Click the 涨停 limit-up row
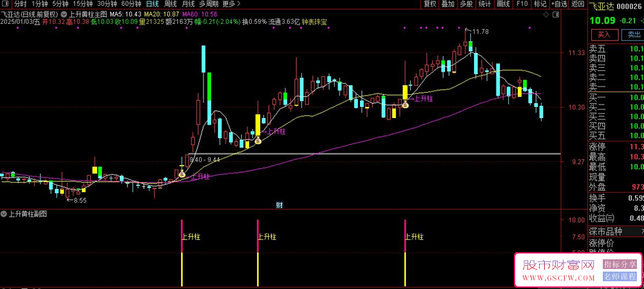 (616, 147)
